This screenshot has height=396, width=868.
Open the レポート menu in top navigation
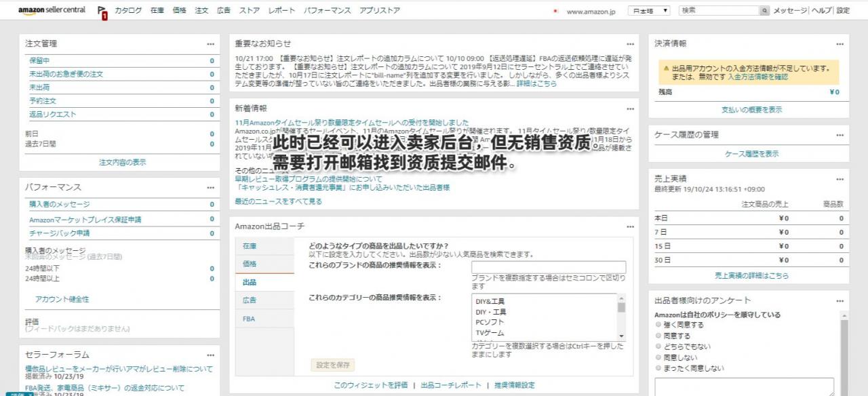tap(282, 11)
